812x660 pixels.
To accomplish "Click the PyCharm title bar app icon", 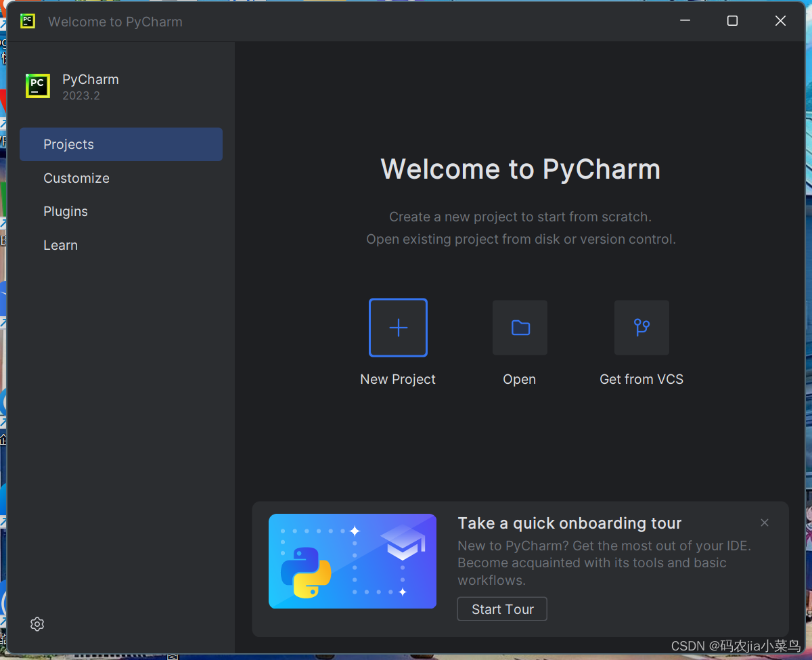I will [x=28, y=21].
